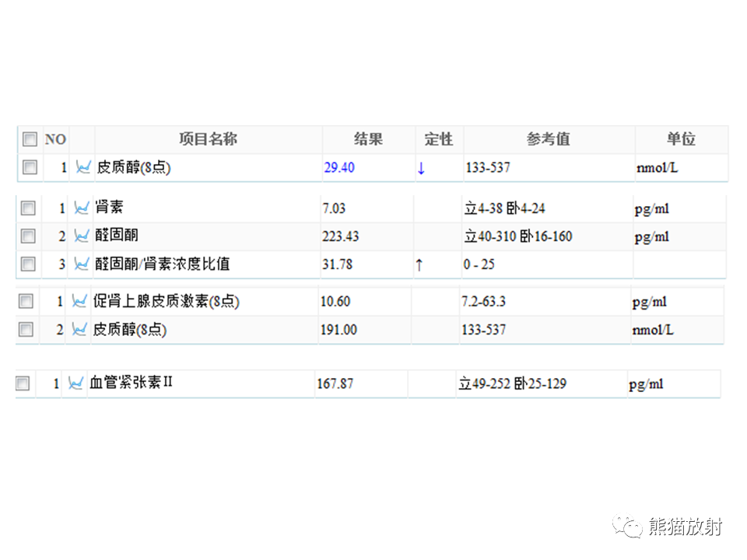
Task: Check the box for the 醛固酮 223.43 row
Action: [28, 236]
